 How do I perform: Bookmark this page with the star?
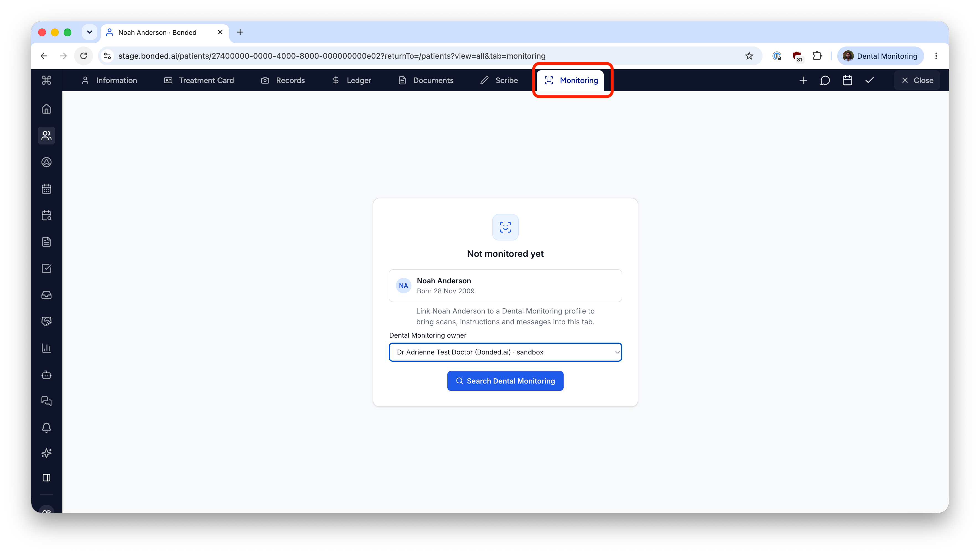point(749,56)
